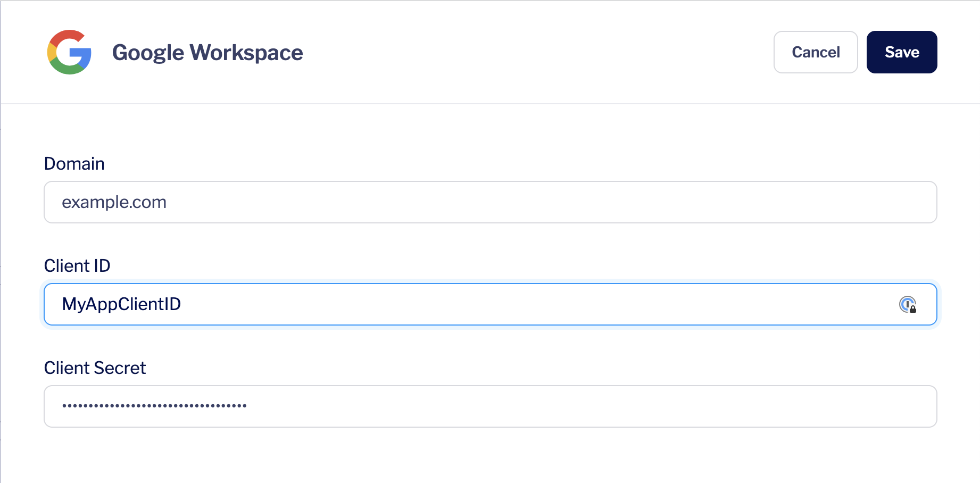Click the Domain field label
Viewport: 980px width, 483px height.
click(74, 164)
